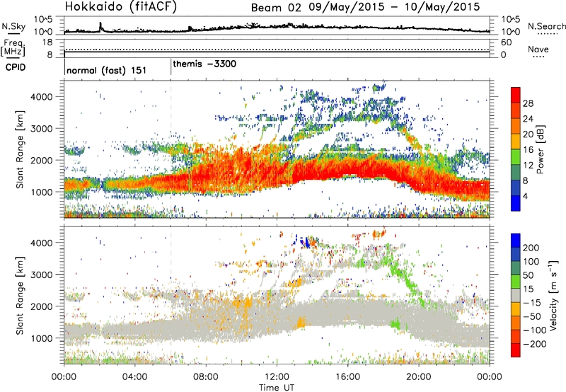Click the velocity panel 'Slant Range [km]' label
This screenshot has height=392, width=566.
click(x=20, y=296)
